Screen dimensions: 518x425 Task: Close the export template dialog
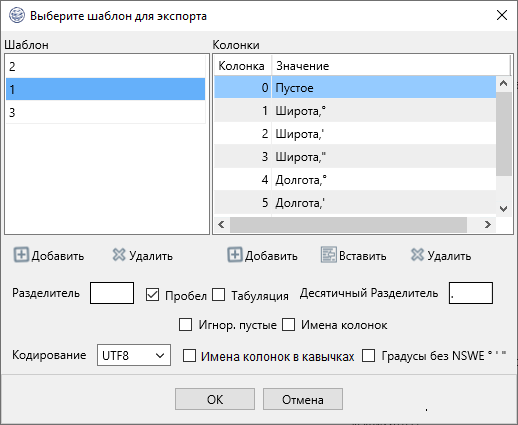[502, 15]
